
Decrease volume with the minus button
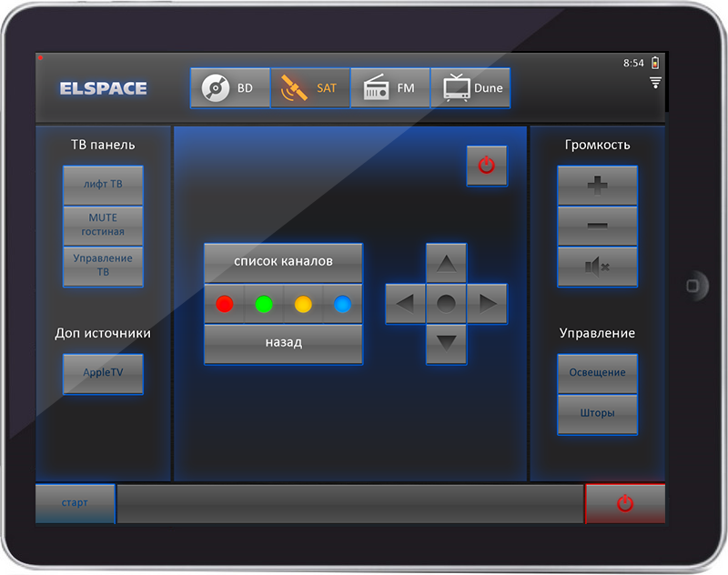coord(597,226)
